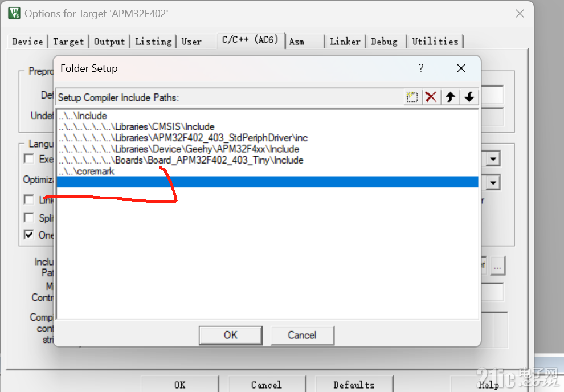The width and height of the screenshot is (564, 392).
Task: Switch to the Target tab
Action: pos(68,42)
